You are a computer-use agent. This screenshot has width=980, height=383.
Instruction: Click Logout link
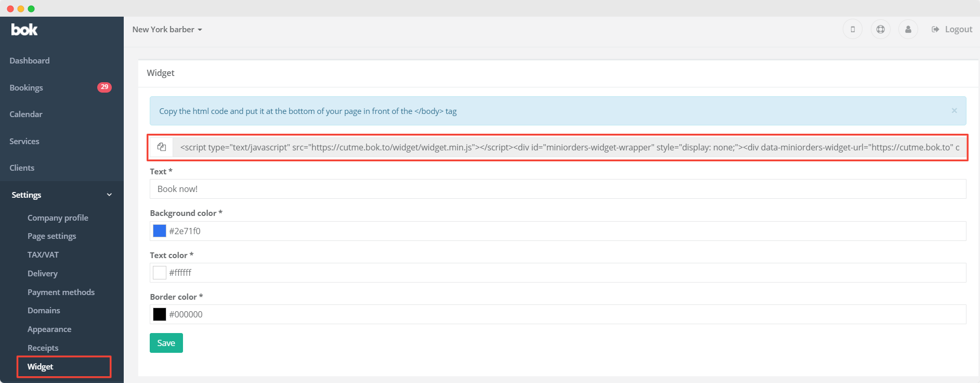pyautogui.click(x=952, y=29)
